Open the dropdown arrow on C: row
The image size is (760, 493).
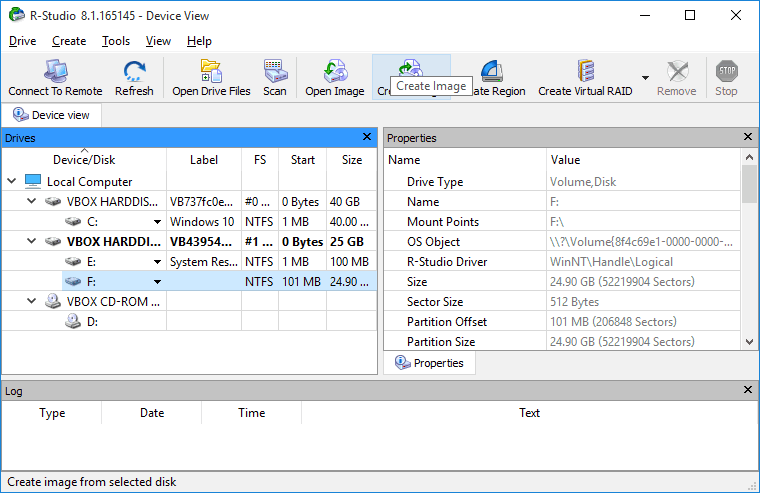tap(157, 222)
